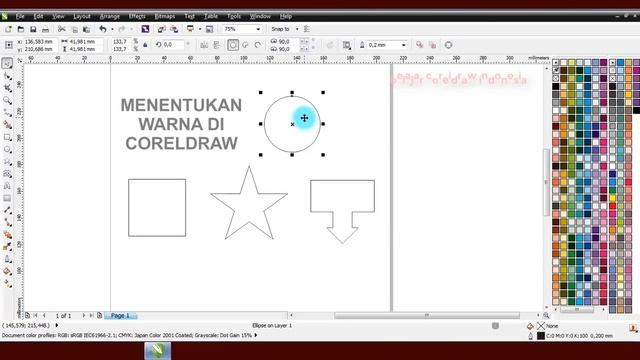Toggle the lock ratio padlock
Screen dimensions: 640x360
tap(145, 45)
